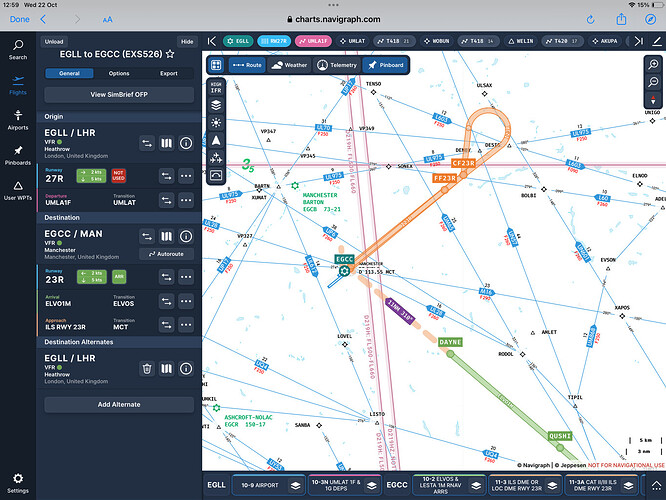
Task: Switch to the Options tab
Action: click(x=119, y=73)
